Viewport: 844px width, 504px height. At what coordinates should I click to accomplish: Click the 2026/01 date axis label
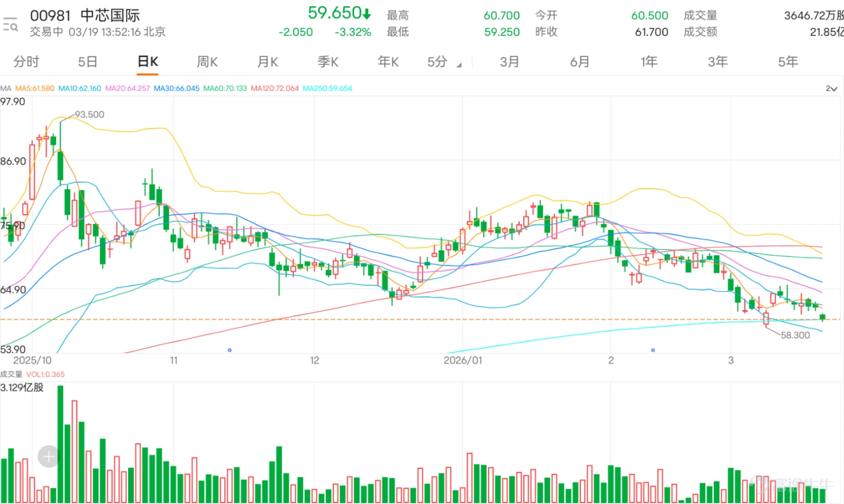click(463, 360)
